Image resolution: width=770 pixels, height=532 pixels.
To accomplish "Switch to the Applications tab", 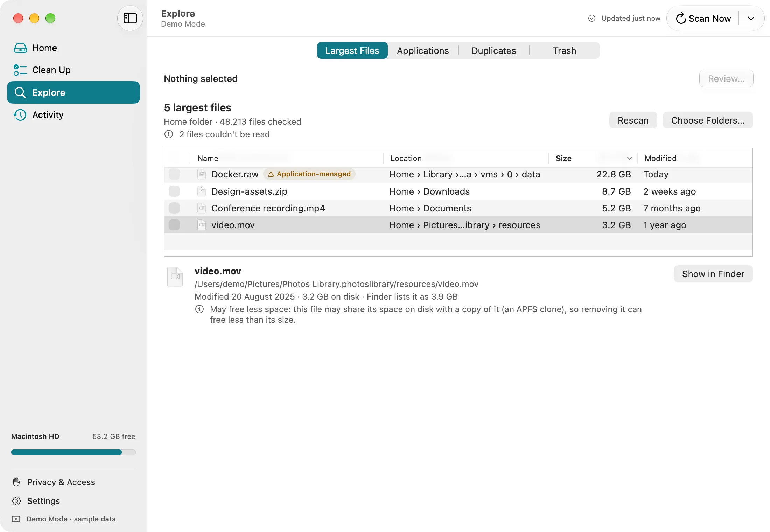I will 423,51.
